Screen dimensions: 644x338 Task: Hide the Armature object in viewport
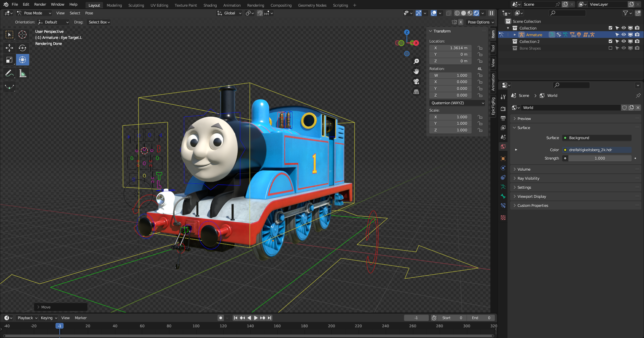pos(624,35)
